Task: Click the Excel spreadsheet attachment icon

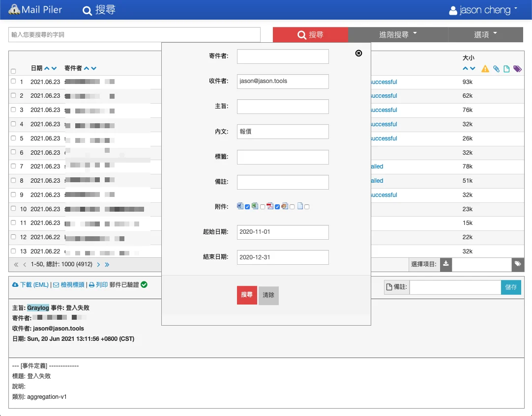Action: click(255, 206)
